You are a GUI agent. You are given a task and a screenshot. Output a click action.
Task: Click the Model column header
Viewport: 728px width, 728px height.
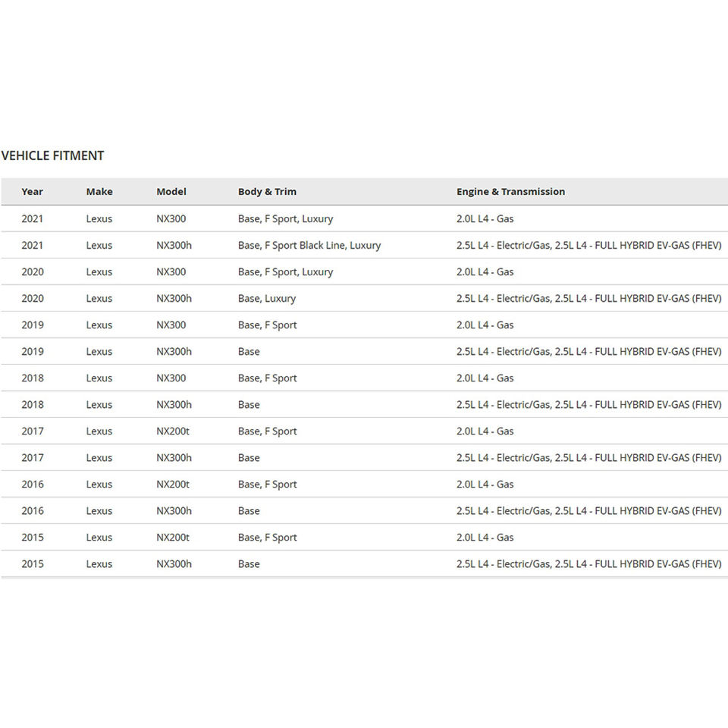pyautogui.click(x=171, y=192)
